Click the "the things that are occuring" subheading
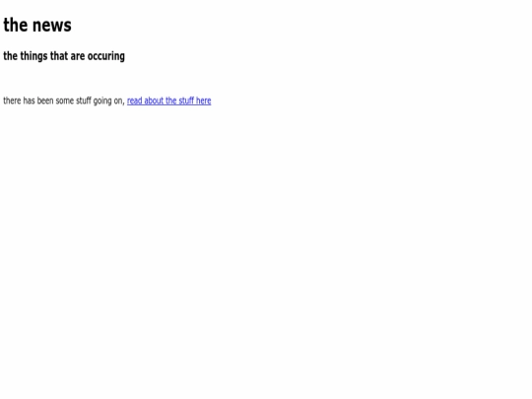The width and height of the screenshot is (532, 399). [64, 56]
